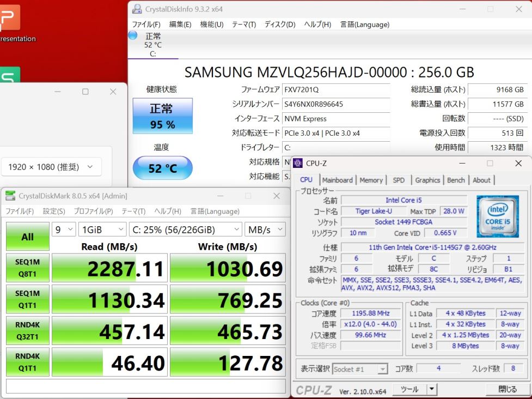Open the Memory tab in CPU-Z
Image resolution: width=532 pixels, height=399 pixels.
pyautogui.click(x=371, y=180)
